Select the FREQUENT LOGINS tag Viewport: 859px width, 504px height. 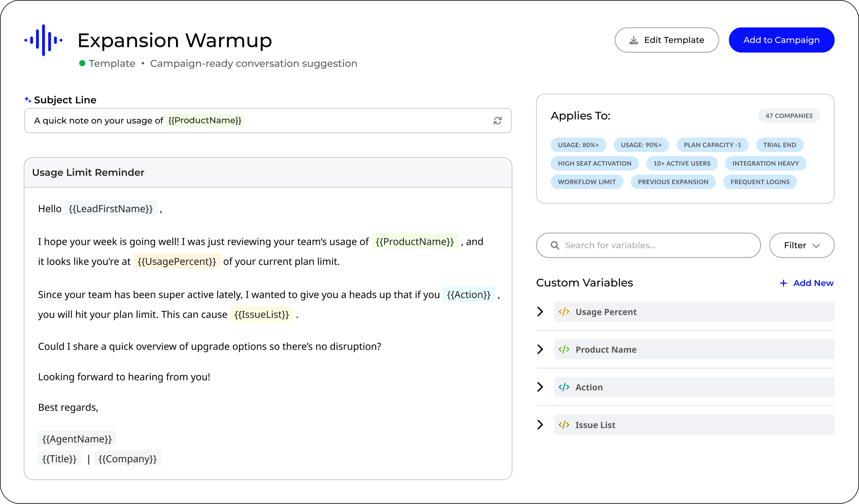760,182
